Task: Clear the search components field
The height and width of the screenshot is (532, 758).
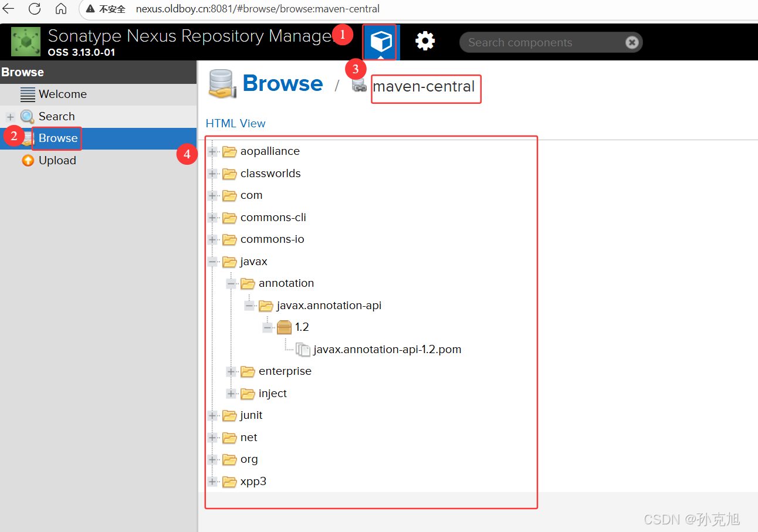Action: (631, 42)
